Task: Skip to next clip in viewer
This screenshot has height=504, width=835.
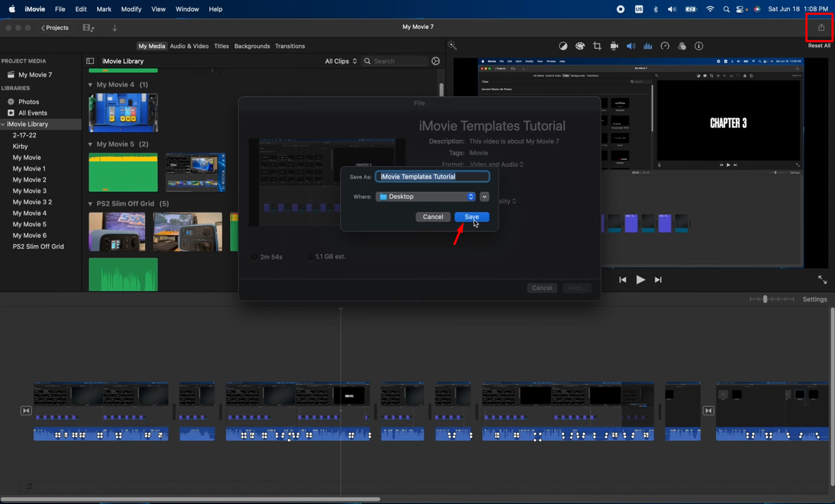Action: point(658,279)
